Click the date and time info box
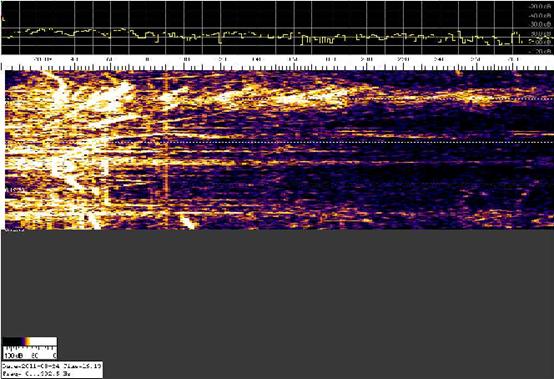 coord(52,370)
